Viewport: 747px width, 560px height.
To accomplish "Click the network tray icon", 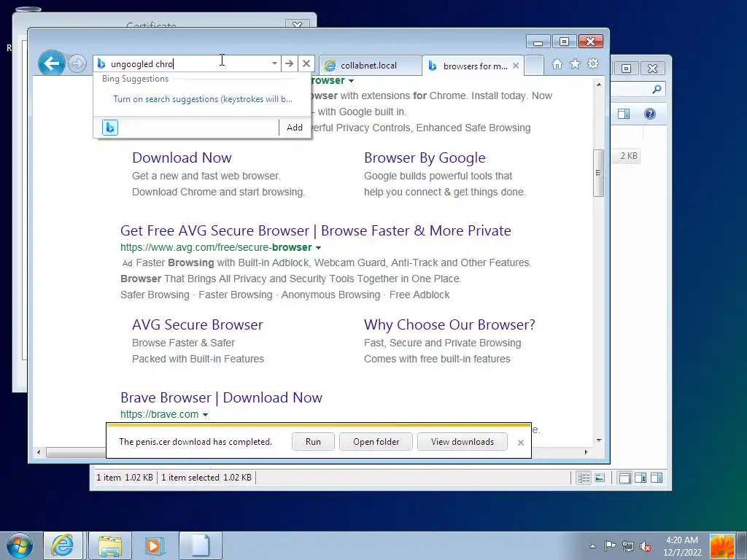I will (628, 546).
